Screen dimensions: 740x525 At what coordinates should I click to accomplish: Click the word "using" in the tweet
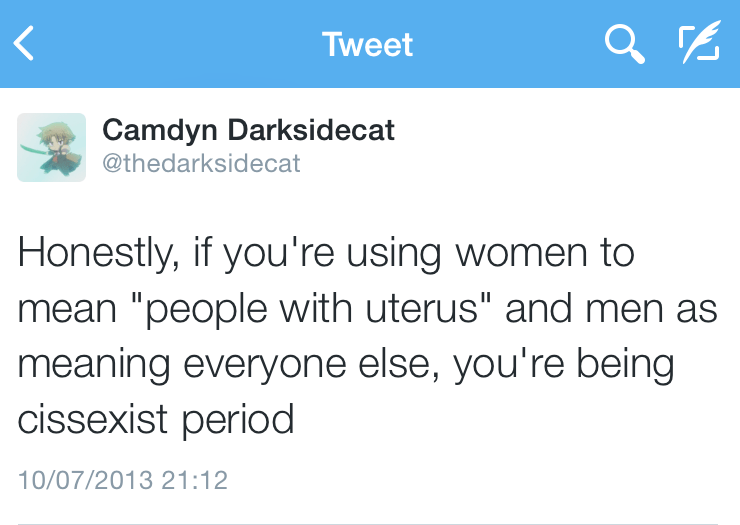(x=391, y=253)
